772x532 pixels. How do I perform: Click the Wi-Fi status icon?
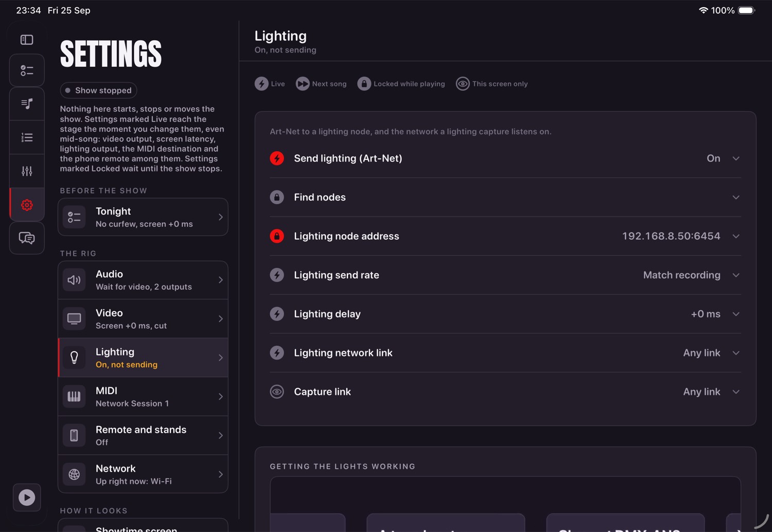click(703, 10)
